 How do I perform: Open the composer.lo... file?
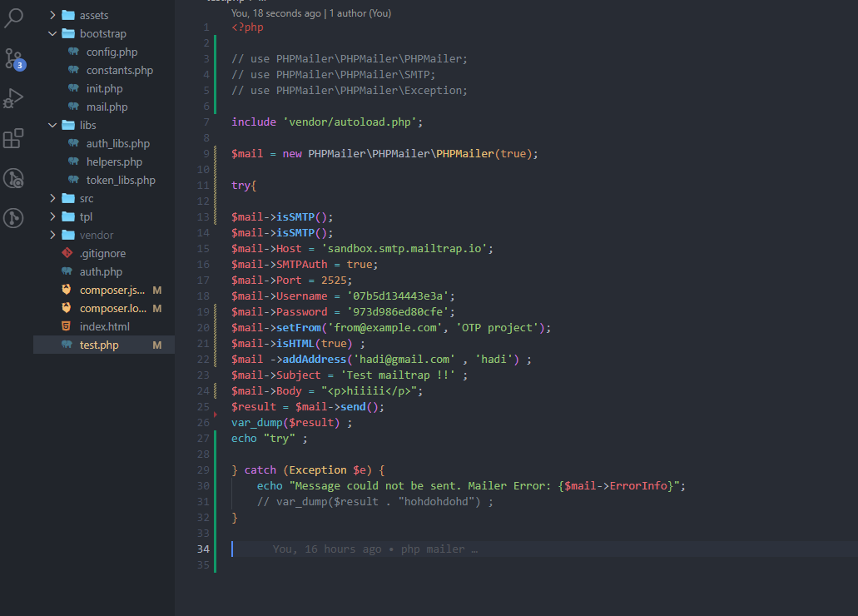click(113, 309)
